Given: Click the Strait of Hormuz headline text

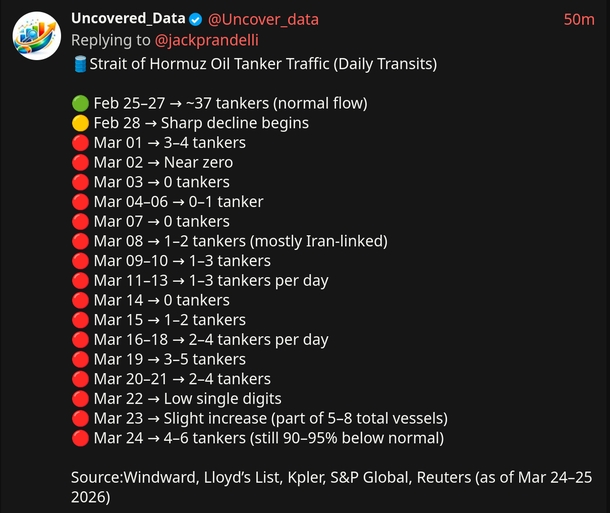Looking at the screenshot, I should pos(262,64).
